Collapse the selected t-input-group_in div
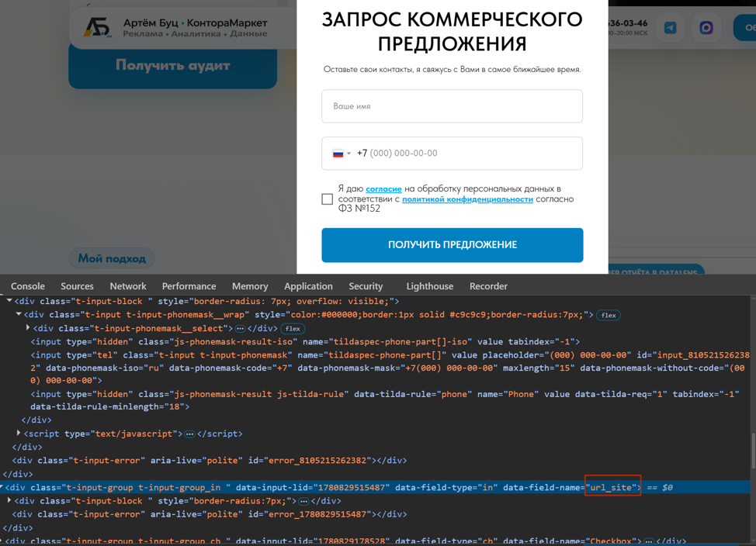Viewport: 756px width, 546px height. point(2,487)
